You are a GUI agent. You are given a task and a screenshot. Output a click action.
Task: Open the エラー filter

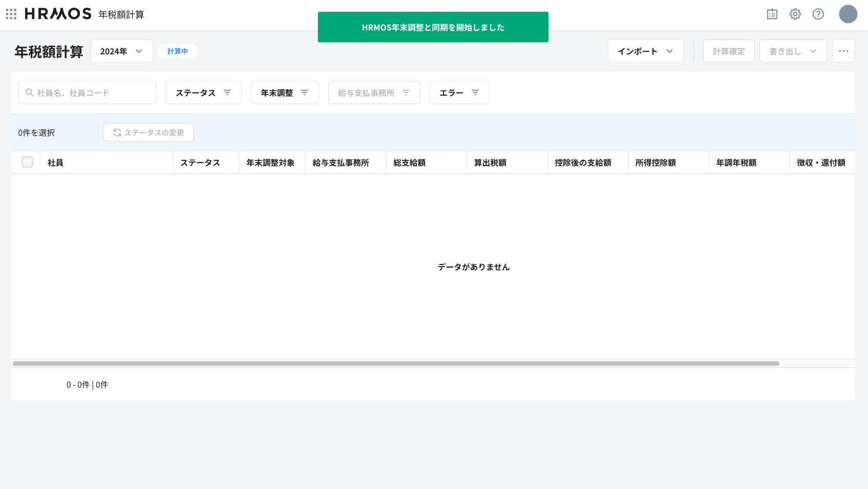(x=459, y=93)
